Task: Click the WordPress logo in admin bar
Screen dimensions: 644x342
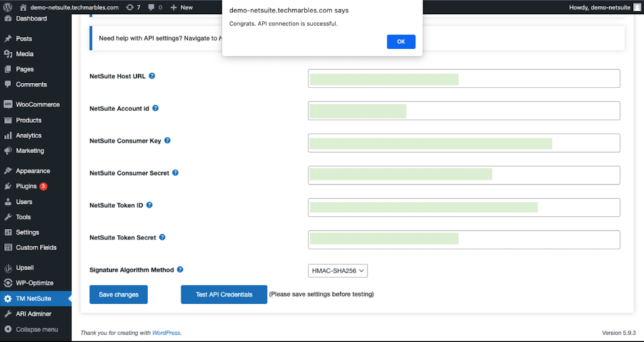Action: (8, 7)
